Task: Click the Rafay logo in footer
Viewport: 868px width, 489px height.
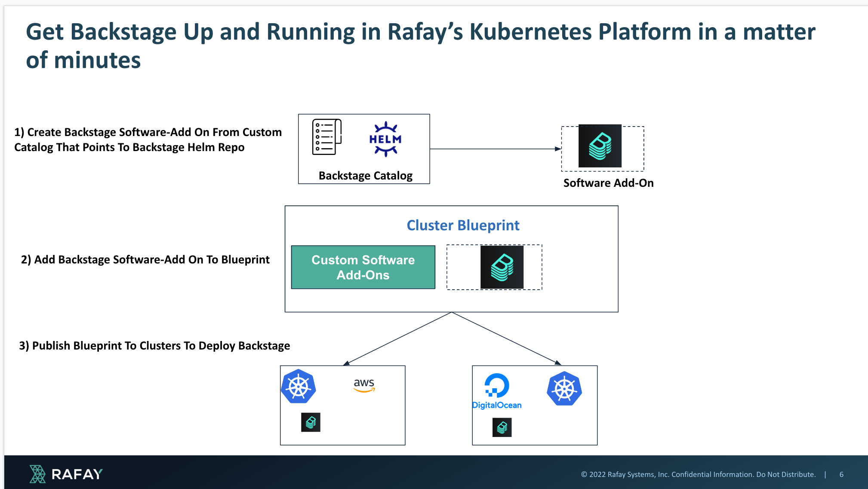Action: click(x=66, y=474)
